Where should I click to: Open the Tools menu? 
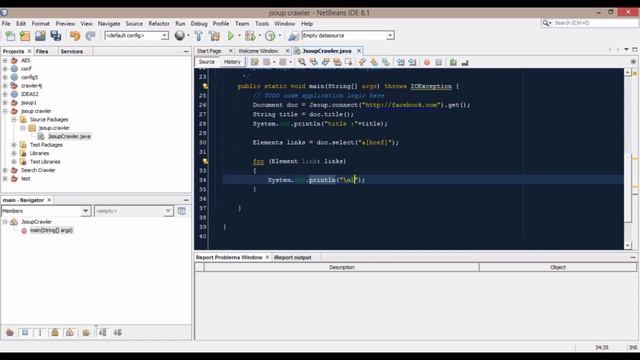tap(262, 24)
